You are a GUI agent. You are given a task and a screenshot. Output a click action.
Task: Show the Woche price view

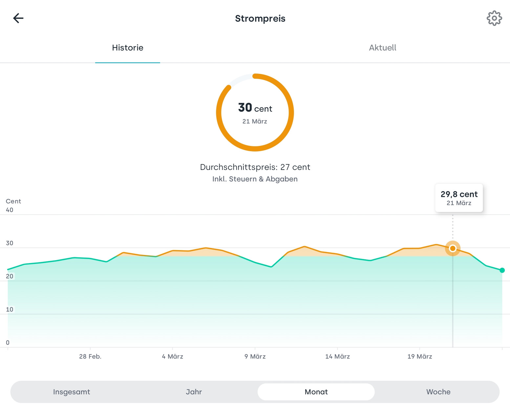tap(438, 392)
